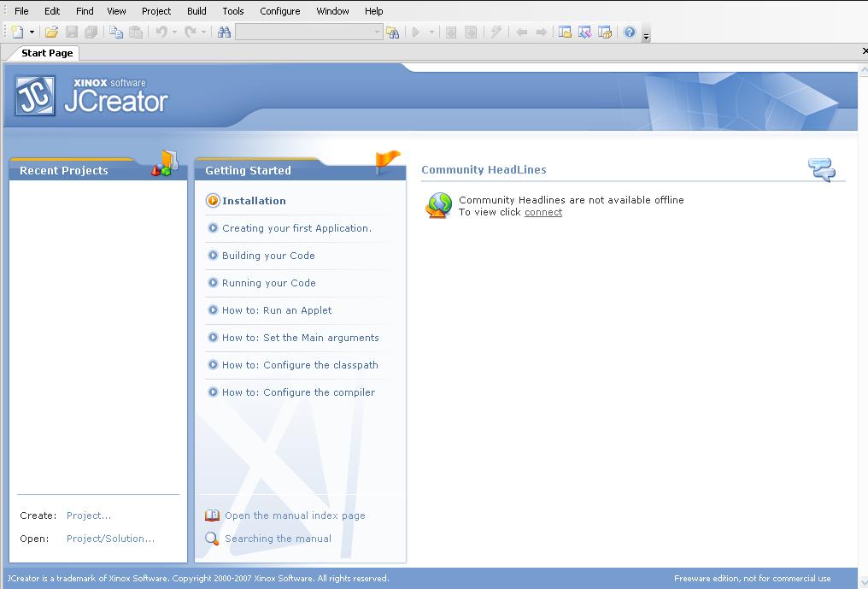Click the Save floppy disk icon
Image resolution: width=868 pixels, height=589 pixels.
72,32
